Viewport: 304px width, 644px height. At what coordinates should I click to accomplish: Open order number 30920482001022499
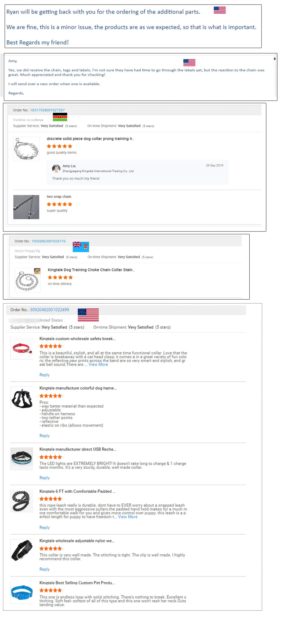[49, 310]
